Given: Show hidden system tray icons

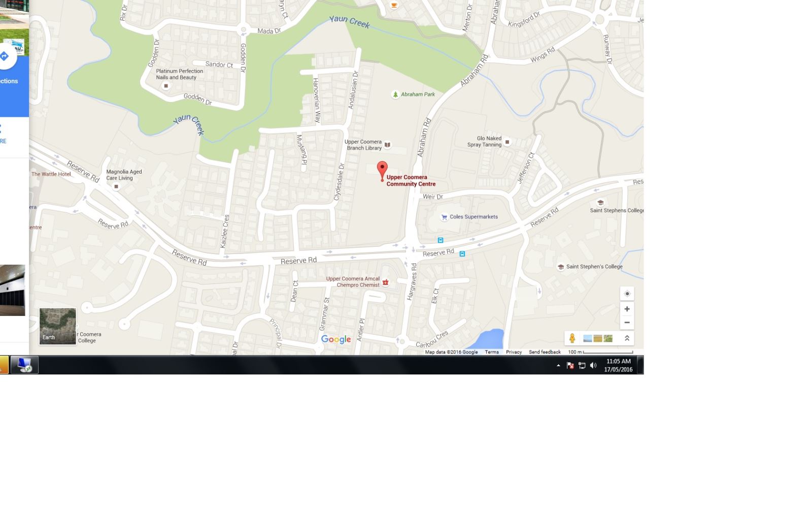Looking at the screenshot, I should [x=558, y=365].
